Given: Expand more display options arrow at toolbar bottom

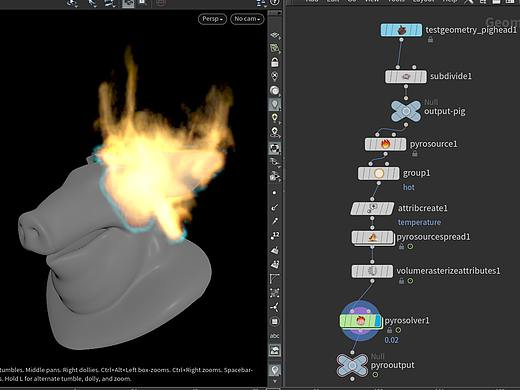Looking at the screenshot, I should [x=275, y=381].
